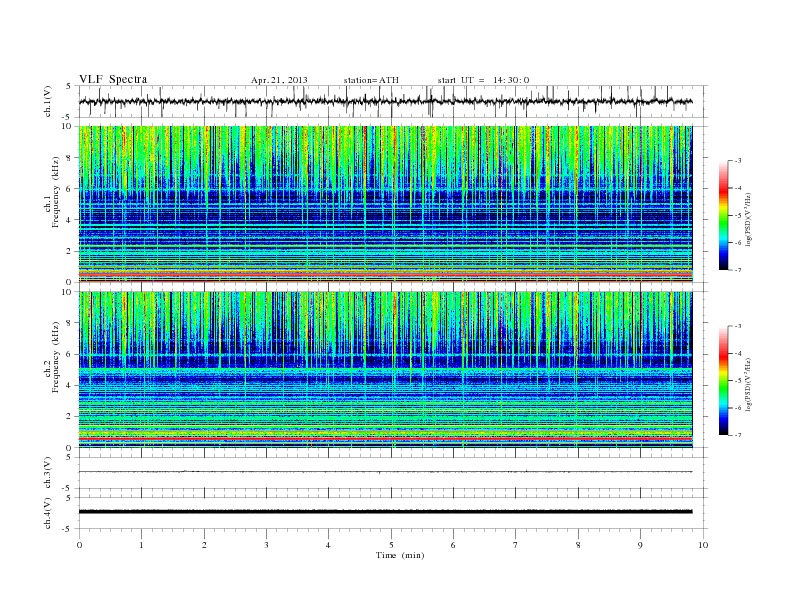Click the ch.1 "Frequency (kHz)" axis label
The width and height of the screenshot is (792, 612).
tap(56, 192)
